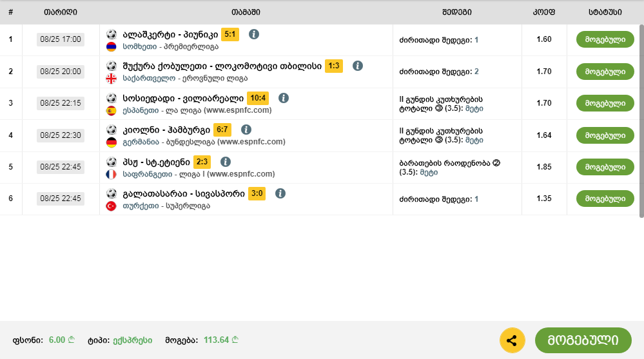The width and height of the screenshot is (644, 359).
Task: Click the lari currency symbol after 113.64
Action: pyautogui.click(x=235, y=340)
